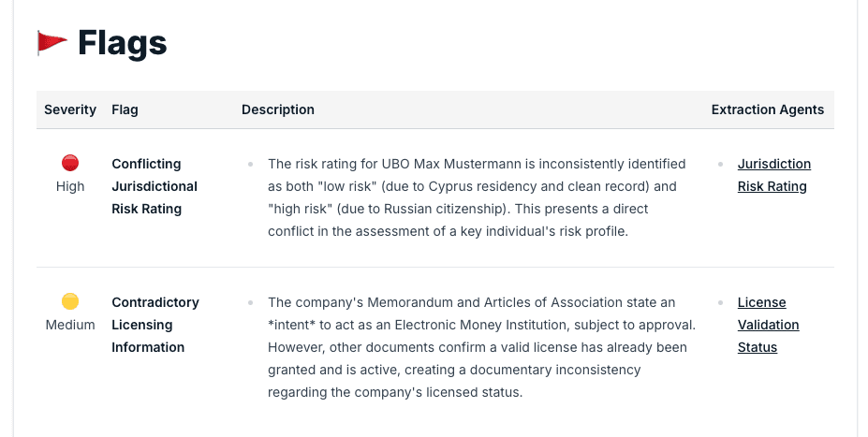Click the bullet before the Jurisdiction Risk Rating link
Viewport: 868px width, 437px height.
point(720,165)
